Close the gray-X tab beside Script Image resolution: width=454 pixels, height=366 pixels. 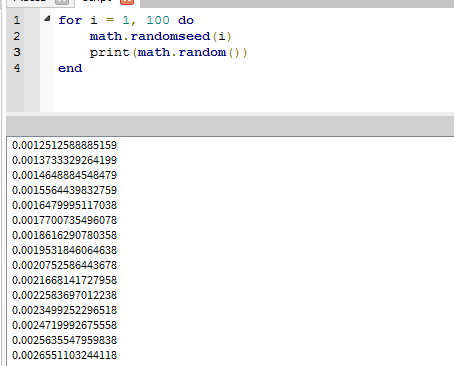[x=62, y=2]
